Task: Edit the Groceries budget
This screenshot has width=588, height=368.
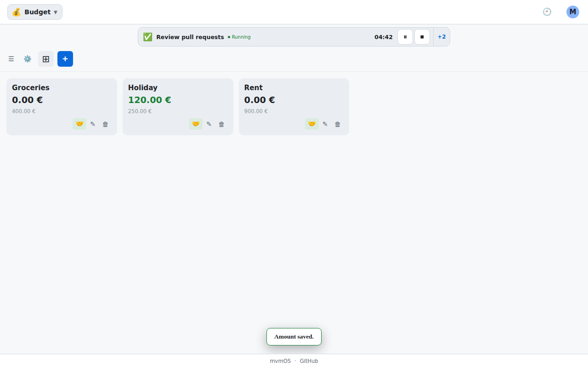Action: (x=93, y=124)
